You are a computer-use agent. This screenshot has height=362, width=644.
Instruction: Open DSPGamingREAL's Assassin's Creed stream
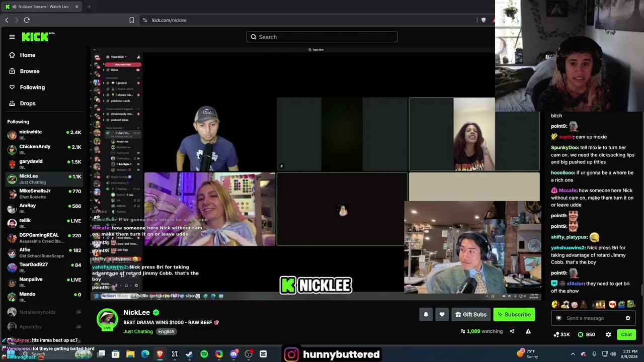point(44,238)
